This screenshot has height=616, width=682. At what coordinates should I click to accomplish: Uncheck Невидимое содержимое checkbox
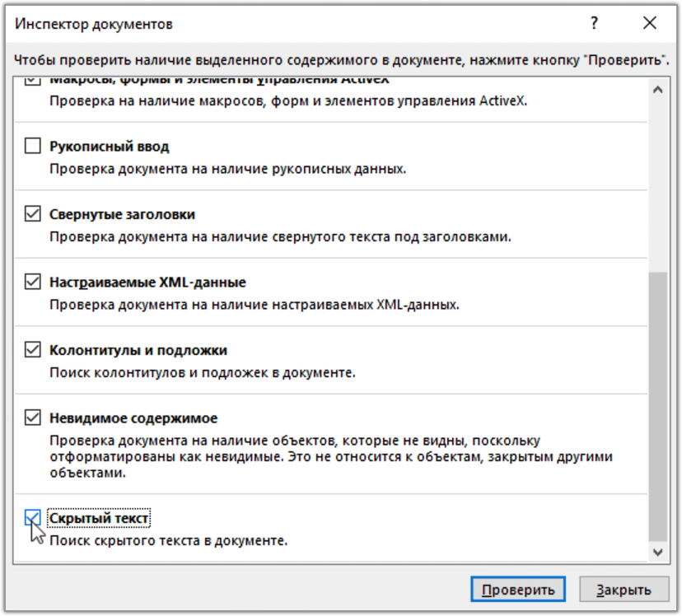tap(33, 418)
